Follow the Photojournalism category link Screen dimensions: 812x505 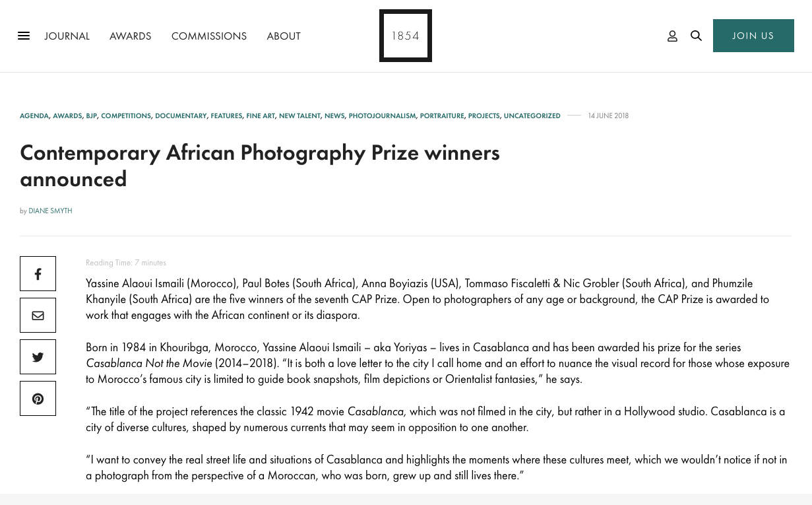click(x=382, y=116)
